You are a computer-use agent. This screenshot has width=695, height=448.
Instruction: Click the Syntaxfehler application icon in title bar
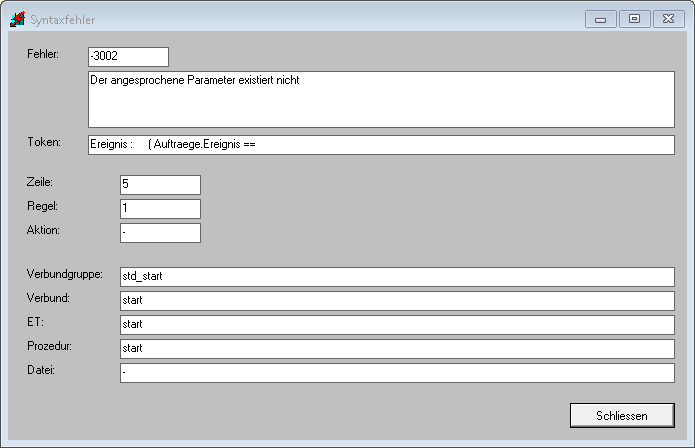pyautogui.click(x=17, y=19)
